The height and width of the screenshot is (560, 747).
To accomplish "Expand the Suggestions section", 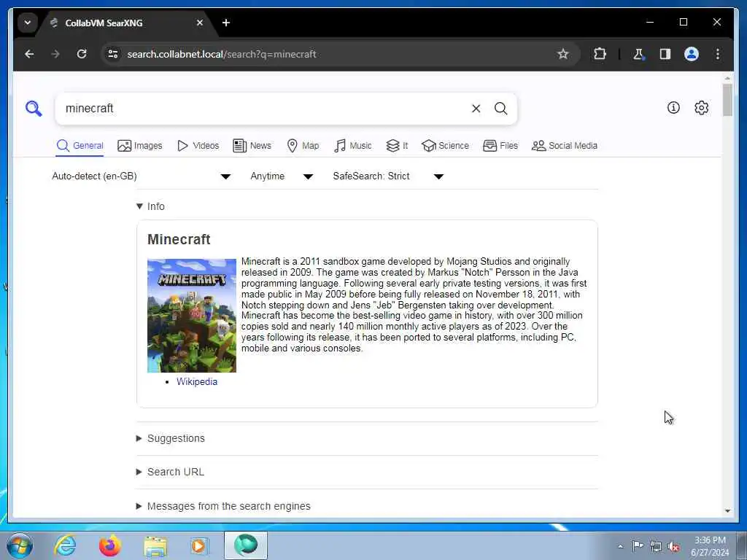I will (171, 438).
